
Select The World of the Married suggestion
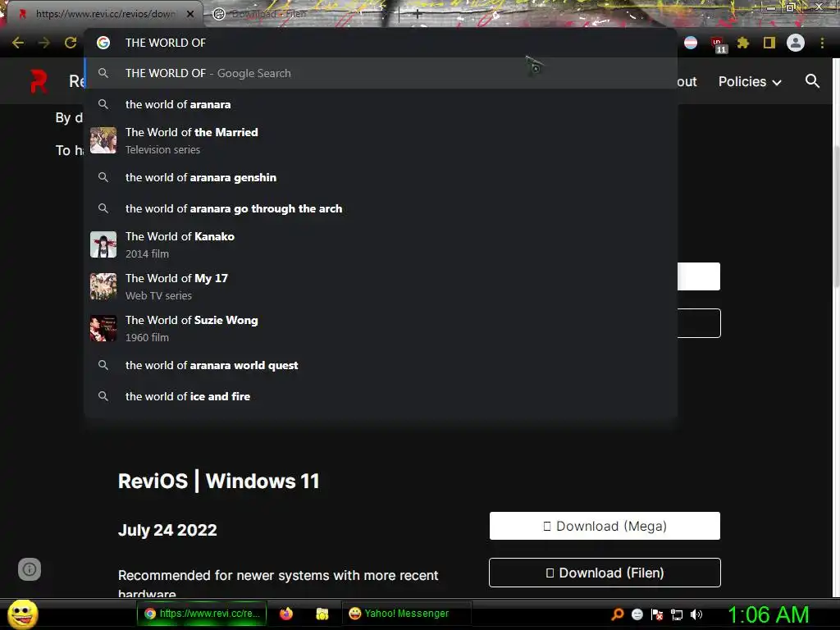381,140
